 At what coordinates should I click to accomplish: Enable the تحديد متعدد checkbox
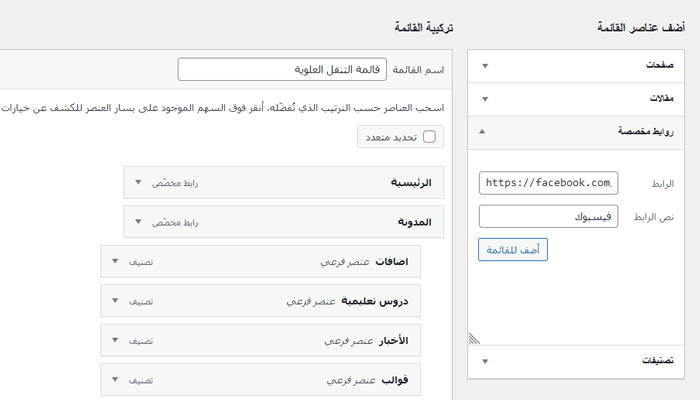429,137
